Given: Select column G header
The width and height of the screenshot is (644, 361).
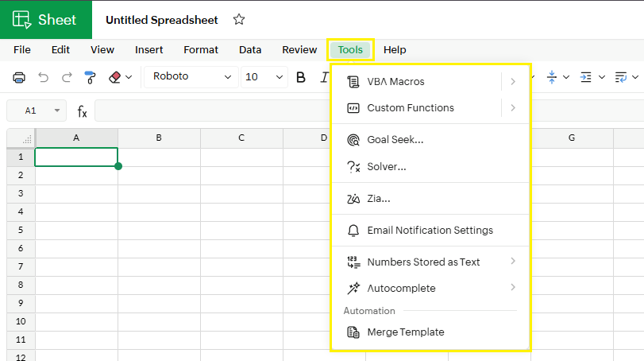Looking at the screenshot, I should tap(572, 138).
